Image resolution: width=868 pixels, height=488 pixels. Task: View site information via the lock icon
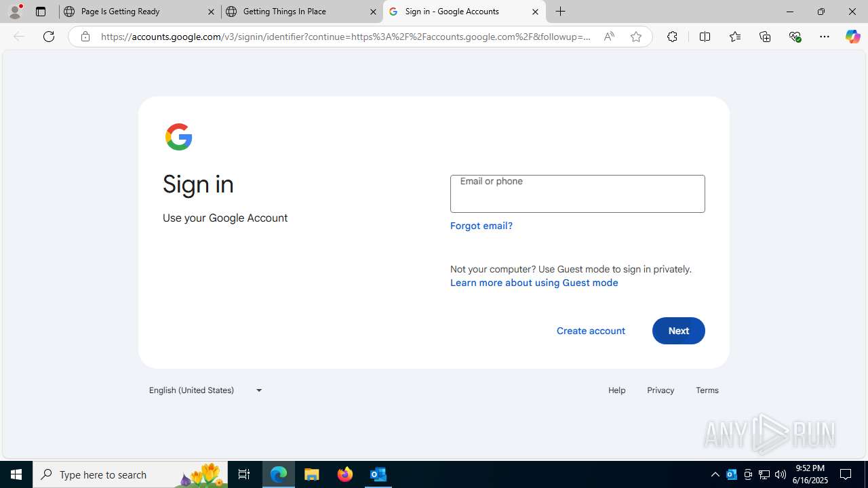[85, 37]
